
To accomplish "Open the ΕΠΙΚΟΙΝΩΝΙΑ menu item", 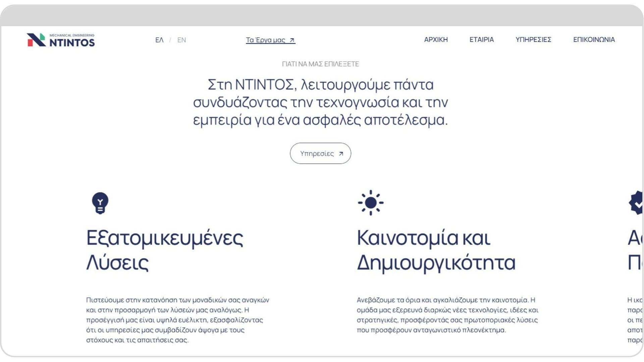I will point(594,40).
